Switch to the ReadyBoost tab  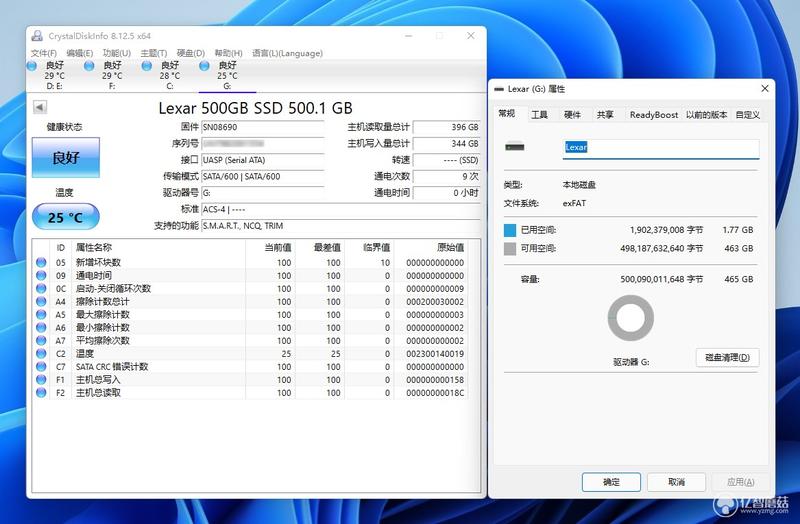tap(654, 115)
